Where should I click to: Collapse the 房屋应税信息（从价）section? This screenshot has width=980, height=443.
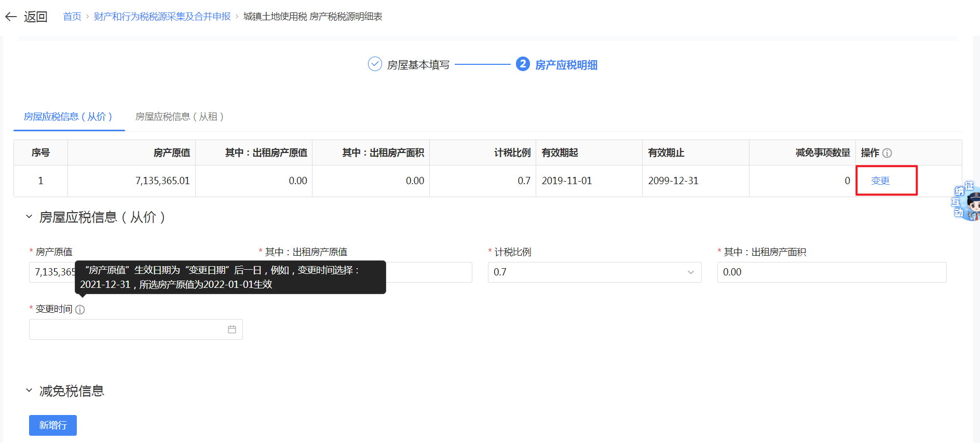coord(29,217)
